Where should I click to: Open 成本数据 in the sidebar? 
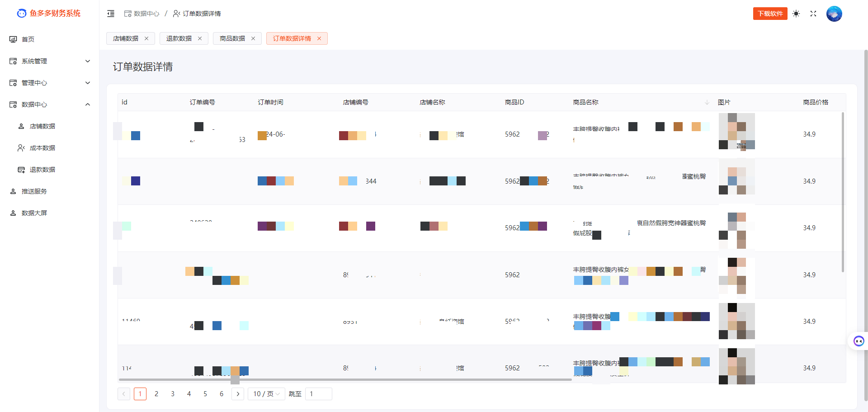click(42, 148)
